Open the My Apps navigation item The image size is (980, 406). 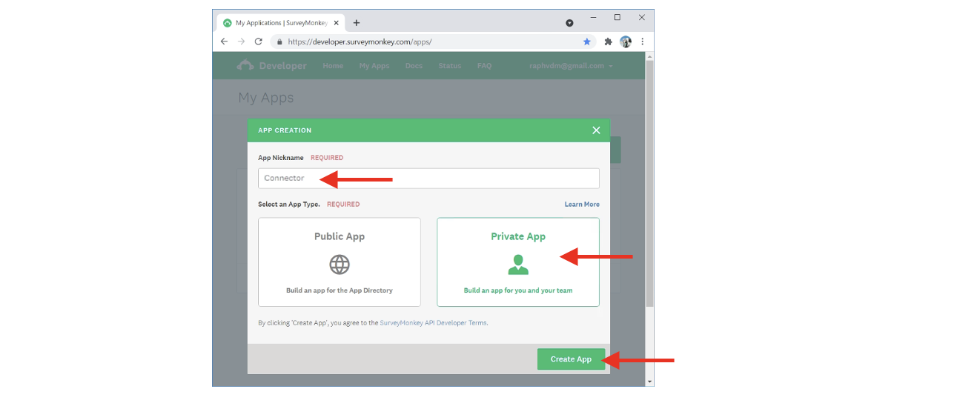tap(374, 66)
